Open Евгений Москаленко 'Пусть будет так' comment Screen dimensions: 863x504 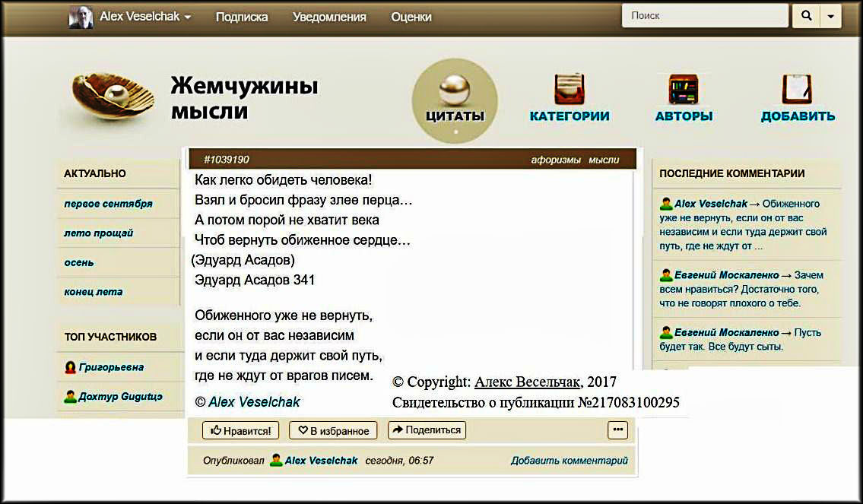coord(726,332)
